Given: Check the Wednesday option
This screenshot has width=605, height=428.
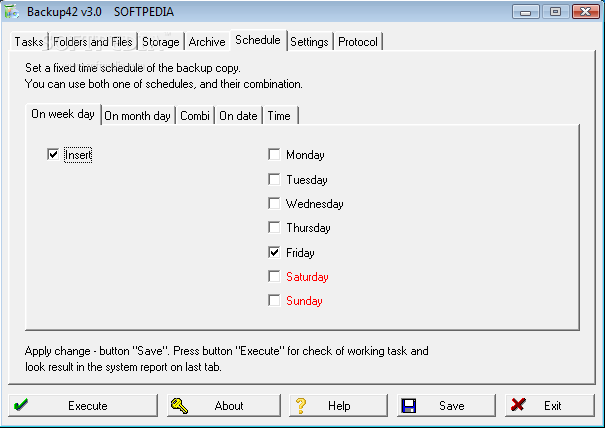Looking at the screenshot, I should [x=274, y=203].
